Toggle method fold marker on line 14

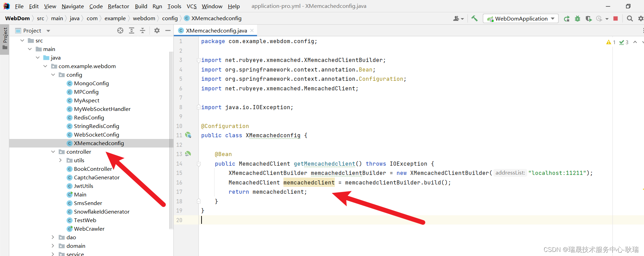click(x=198, y=164)
